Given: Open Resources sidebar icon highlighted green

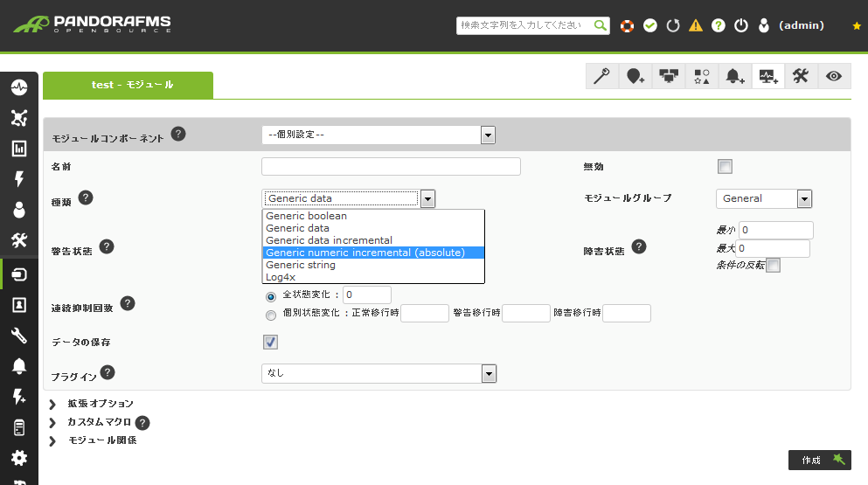Looking at the screenshot, I should click(x=19, y=274).
